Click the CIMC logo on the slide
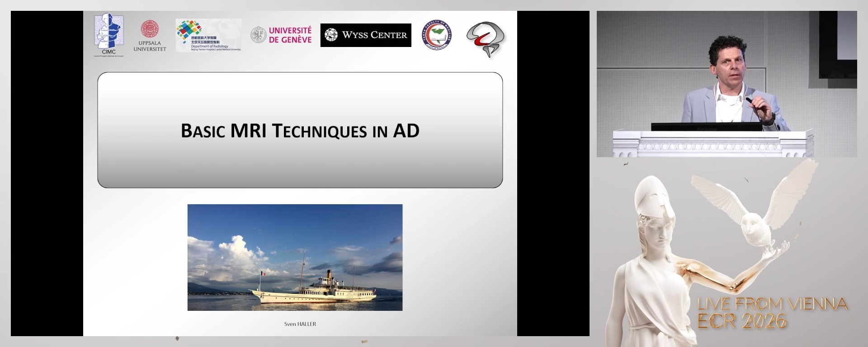Viewport: 868px width, 347px height. (108, 34)
